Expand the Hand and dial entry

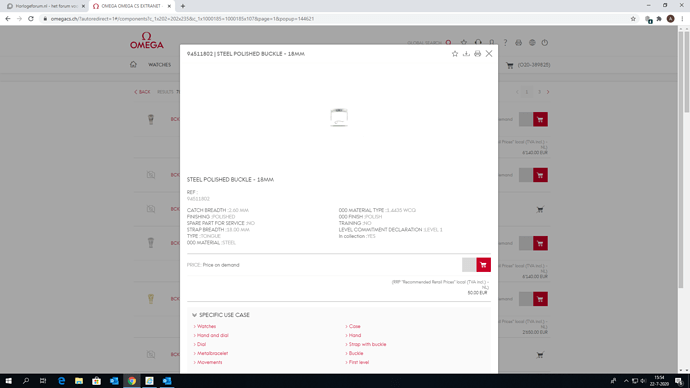point(212,335)
